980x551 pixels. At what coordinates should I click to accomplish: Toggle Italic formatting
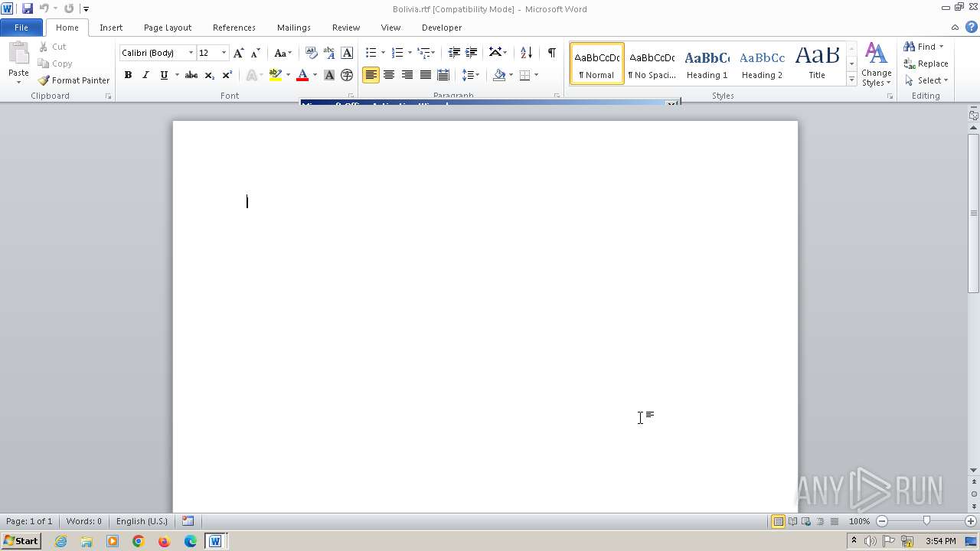click(x=145, y=75)
